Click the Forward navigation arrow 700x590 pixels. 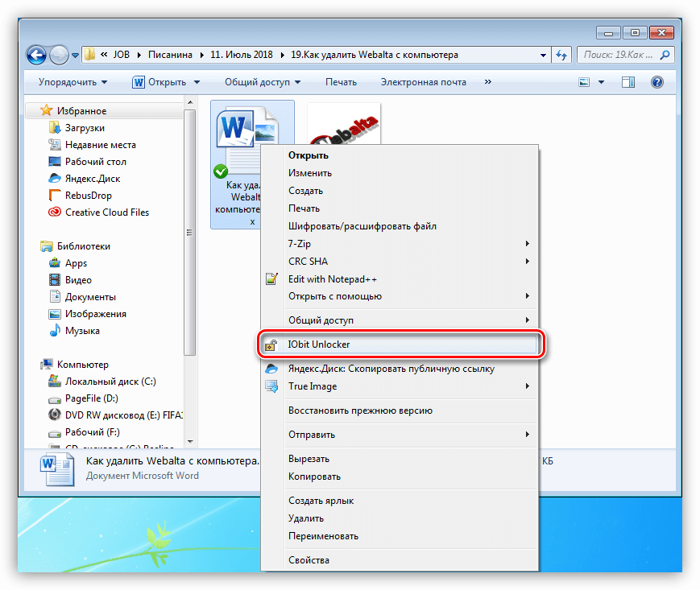tap(59, 55)
